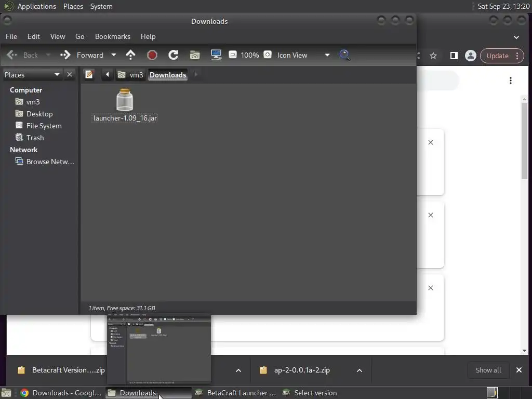
Task: Zoom out with the minus icon
Action: tap(233, 55)
